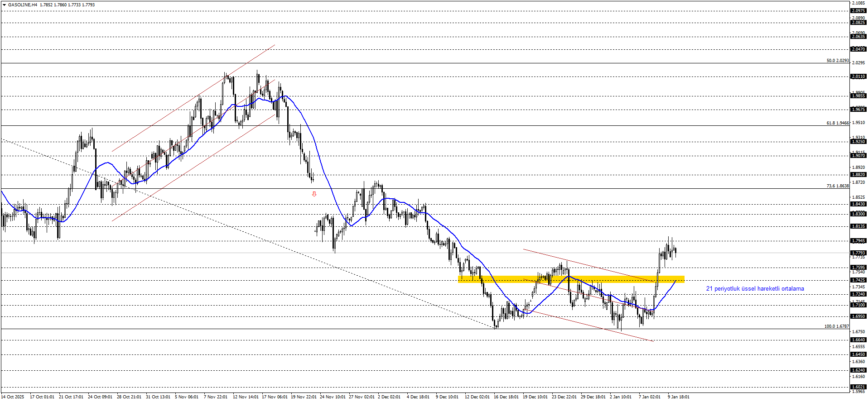Click the 1.6021 price tag at bottom
This screenshot has width=868, height=402.
click(858, 387)
